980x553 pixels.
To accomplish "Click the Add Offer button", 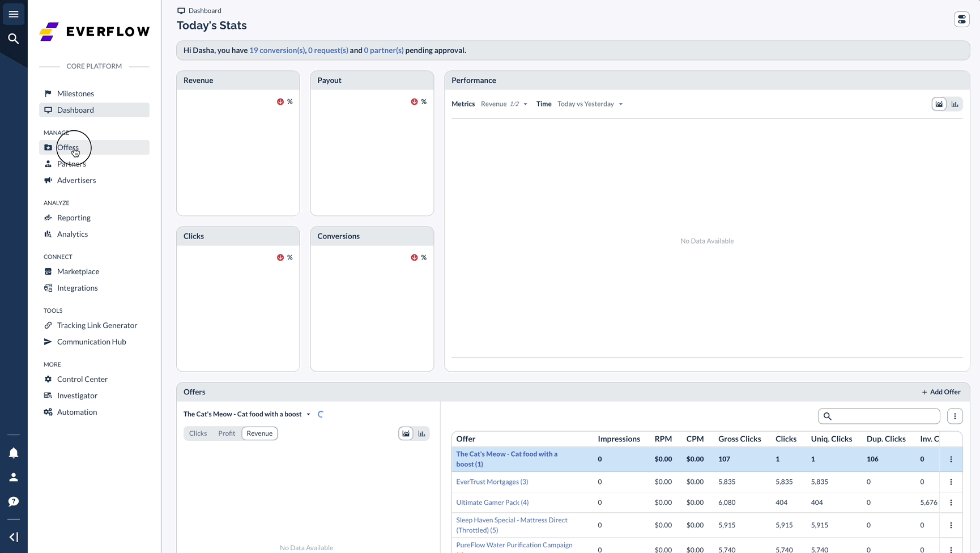I will coord(941,392).
